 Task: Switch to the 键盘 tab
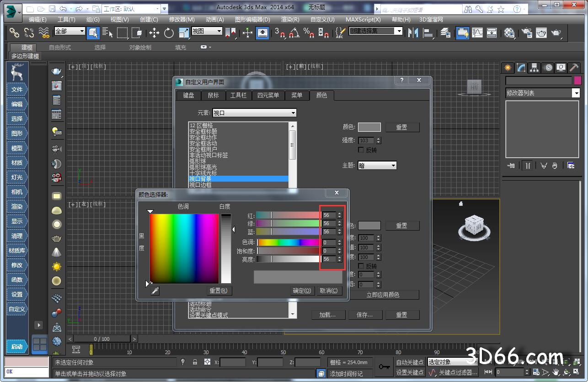point(188,95)
